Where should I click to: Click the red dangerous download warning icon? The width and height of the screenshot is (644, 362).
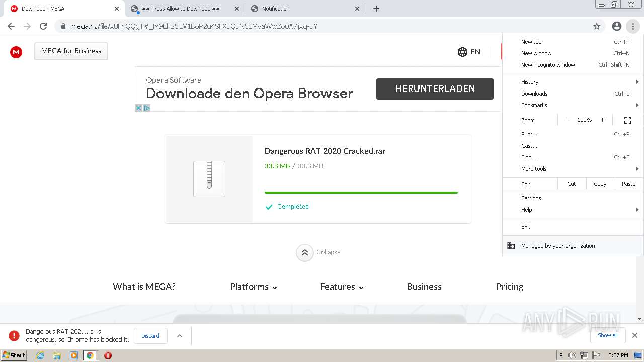pyautogui.click(x=14, y=335)
